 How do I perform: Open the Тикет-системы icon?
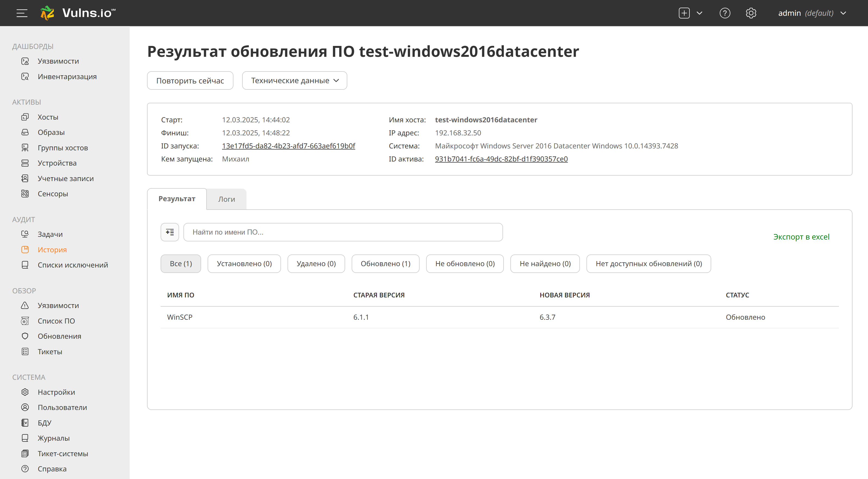(x=25, y=453)
